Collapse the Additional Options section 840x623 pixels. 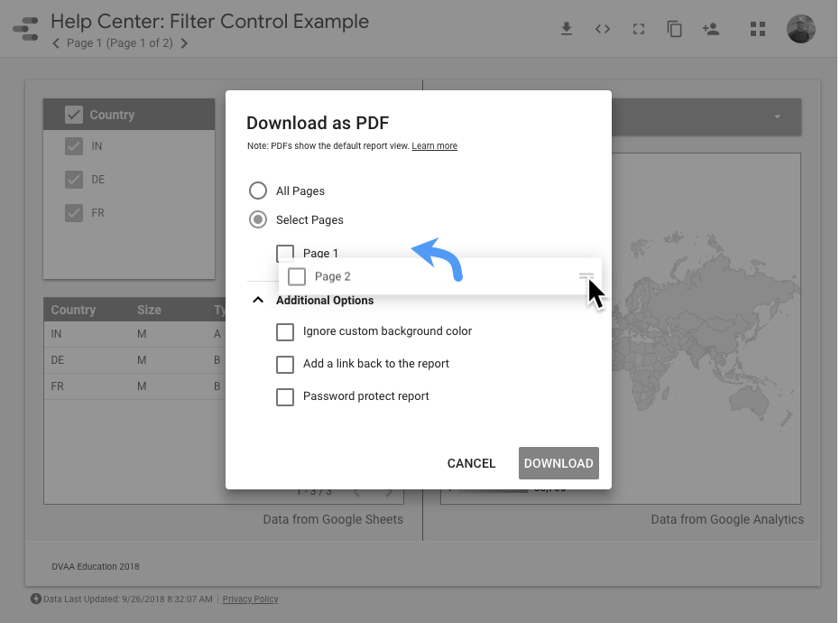coord(258,300)
